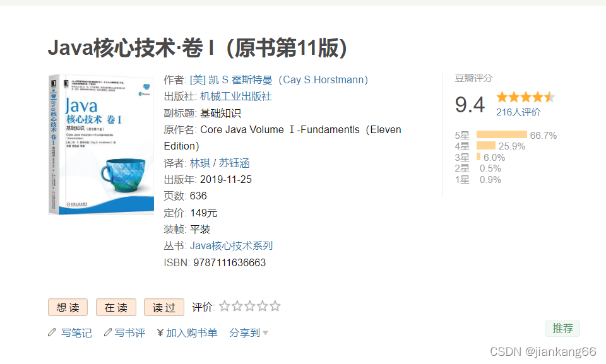Rate the book four stars
Image resolution: width=606 pixels, height=364 pixels.
[263, 307]
